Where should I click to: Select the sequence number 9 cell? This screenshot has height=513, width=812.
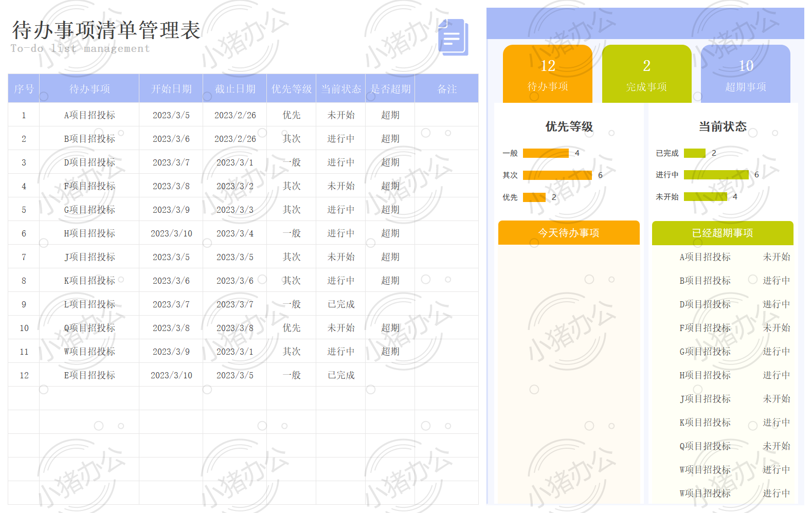(24, 304)
